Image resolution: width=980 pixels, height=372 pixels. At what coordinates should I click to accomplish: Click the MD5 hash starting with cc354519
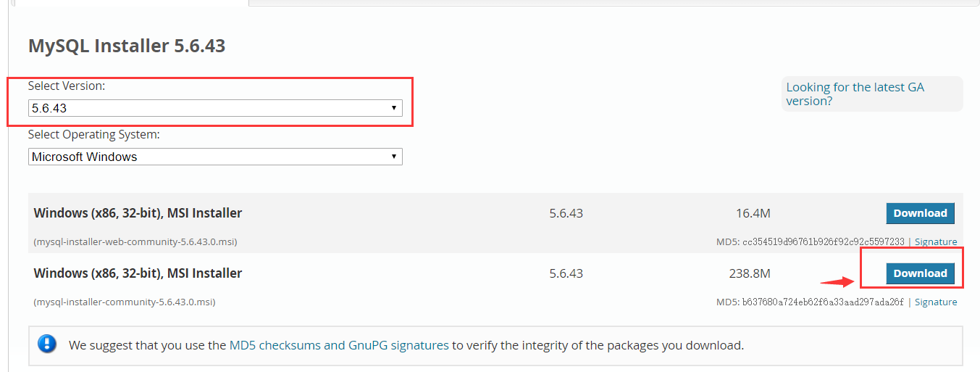(824, 241)
